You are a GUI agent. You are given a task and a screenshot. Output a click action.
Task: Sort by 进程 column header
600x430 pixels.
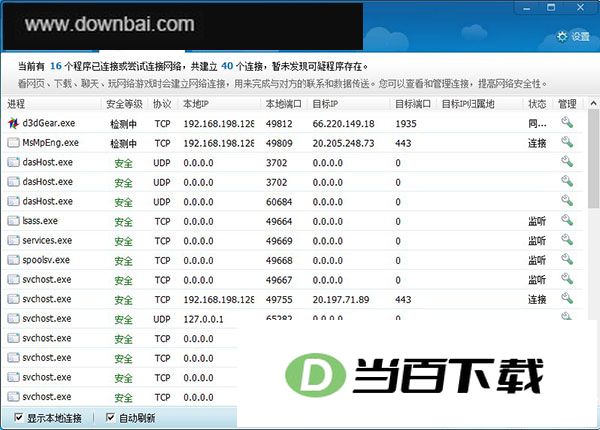point(16,104)
